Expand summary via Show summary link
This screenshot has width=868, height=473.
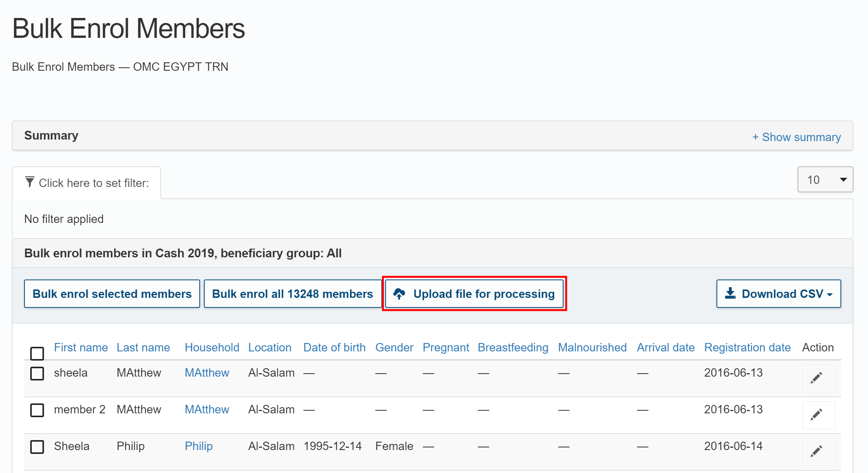796,137
